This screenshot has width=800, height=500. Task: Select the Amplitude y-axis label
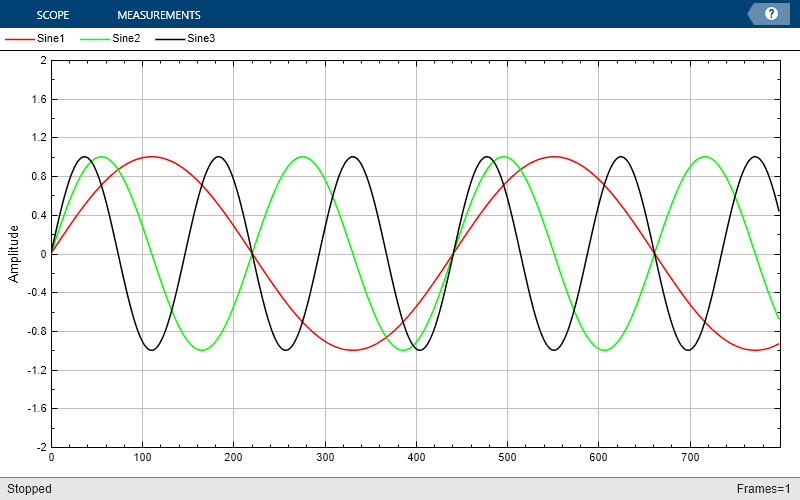point(14,253)
